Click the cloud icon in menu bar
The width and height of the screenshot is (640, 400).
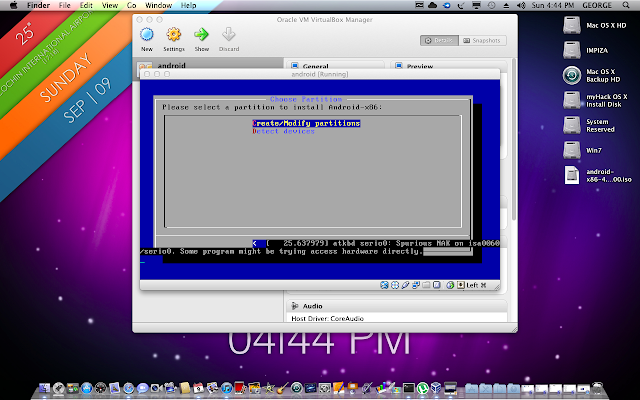click(x=432, y=5)
